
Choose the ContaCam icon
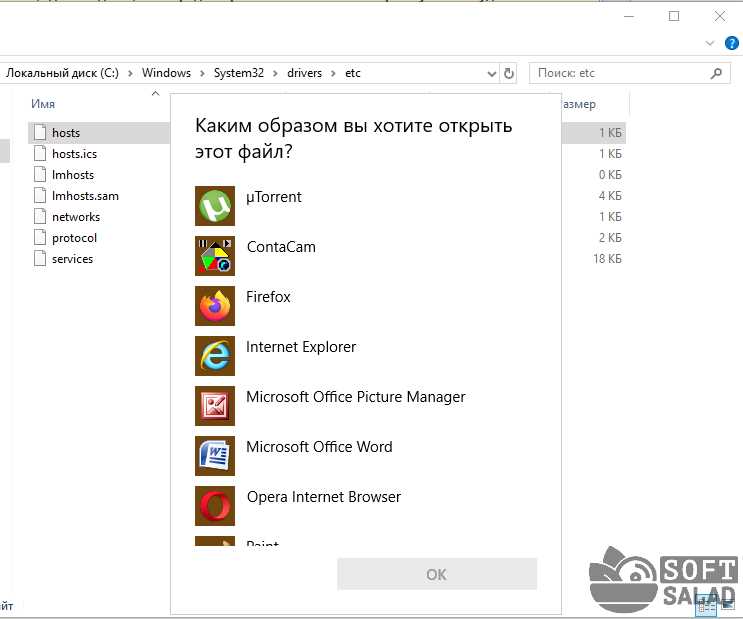coord(214,256)
